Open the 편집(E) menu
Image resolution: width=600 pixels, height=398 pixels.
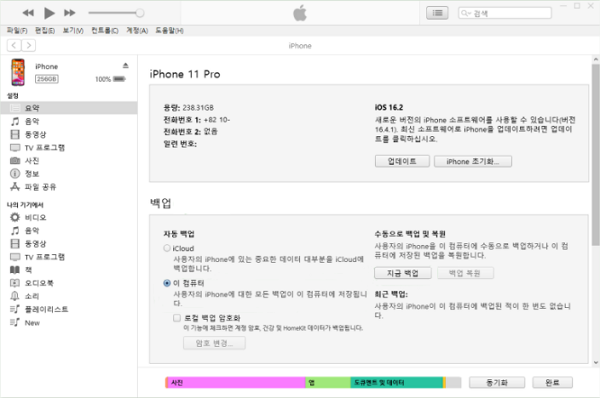tap(45, 31)
